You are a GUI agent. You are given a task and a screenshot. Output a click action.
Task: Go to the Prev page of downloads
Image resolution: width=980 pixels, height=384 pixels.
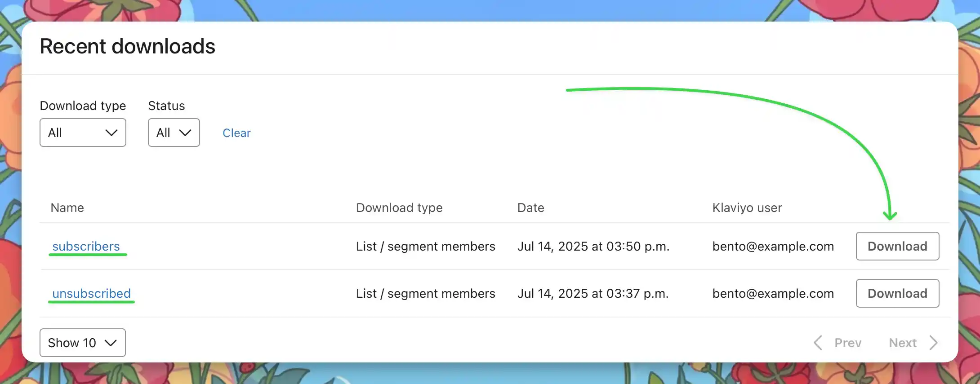[847, 343]
